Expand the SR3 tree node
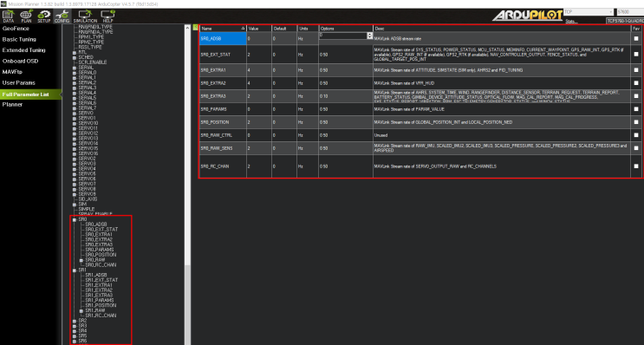The image size is (644, 345). pos(75,326)
